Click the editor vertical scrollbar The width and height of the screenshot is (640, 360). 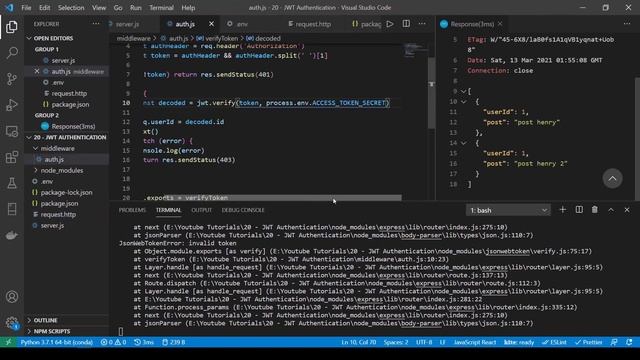coord(431,93)
